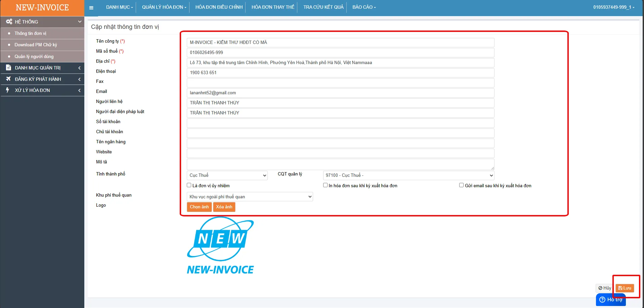The height and width of the screenshot is (308, 644).
Task: Click the Điện thoại input field
Action: point(340,72)
